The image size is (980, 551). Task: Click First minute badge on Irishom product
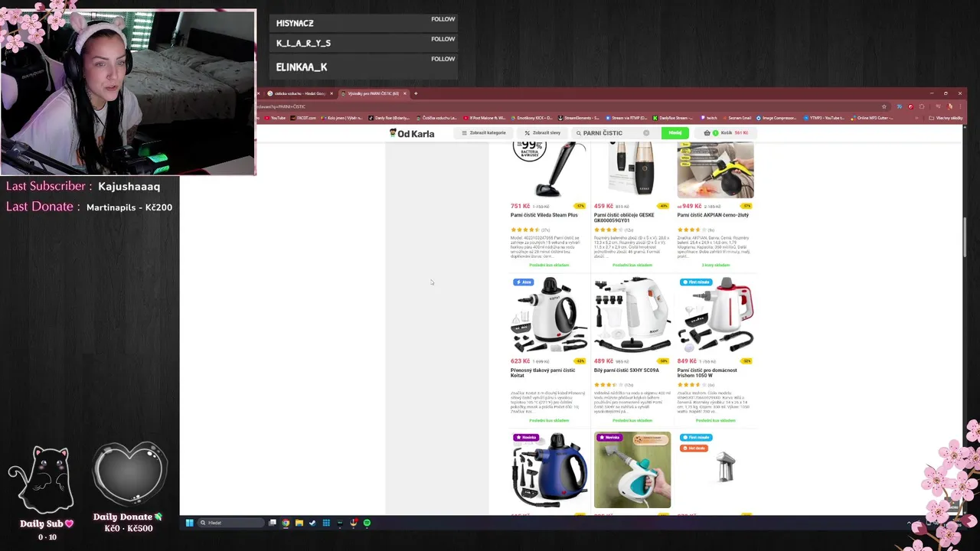pyautogui.click(x=696, y=282)
